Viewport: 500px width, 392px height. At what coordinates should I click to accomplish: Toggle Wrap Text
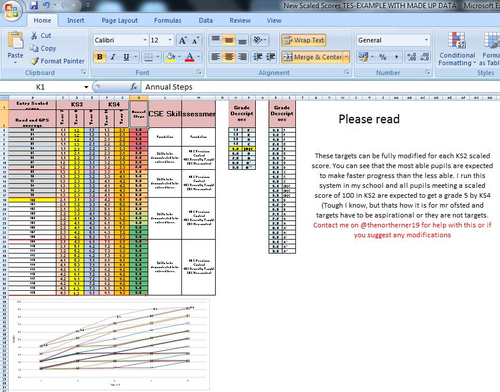[x=303, y=40]
